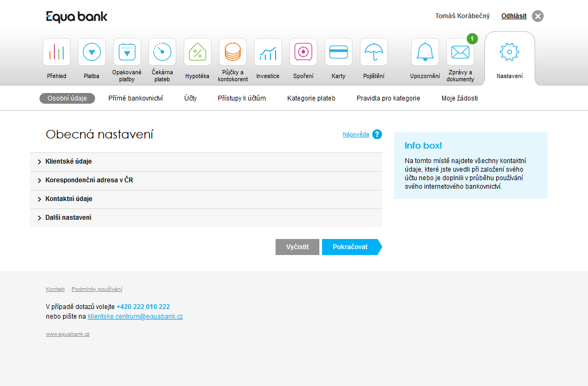
Task: Expand the Další nastavení section
Action: [68, 218]
